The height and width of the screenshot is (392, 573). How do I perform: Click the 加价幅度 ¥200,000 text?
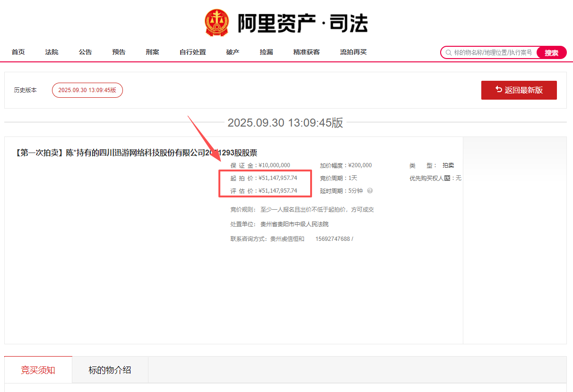pyautogui.click(x=346, y=165)
